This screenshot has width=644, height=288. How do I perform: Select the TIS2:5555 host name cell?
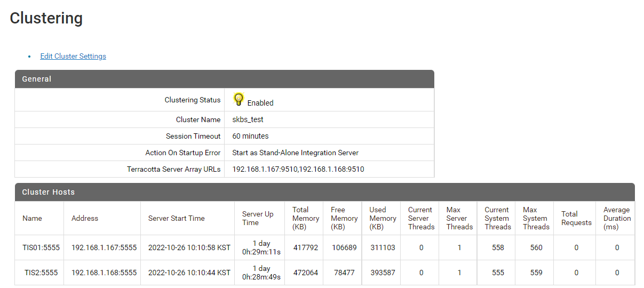point(39,273)
